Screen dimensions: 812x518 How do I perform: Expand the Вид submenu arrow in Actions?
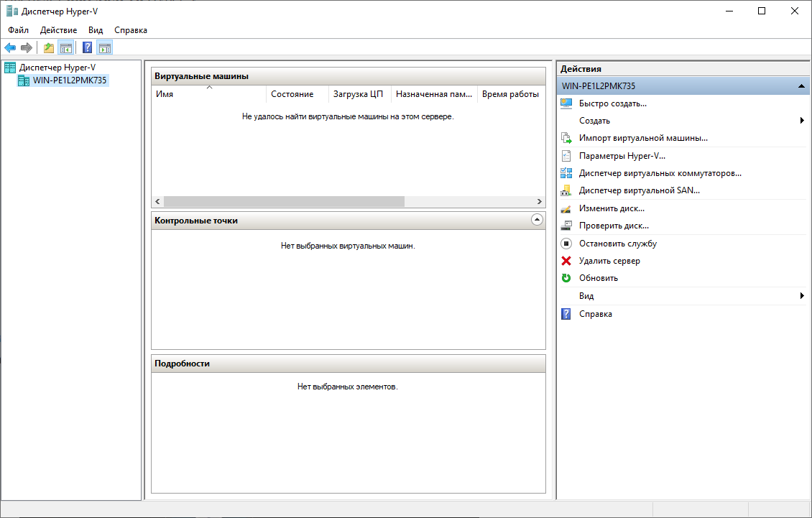[x=802, y=296]
